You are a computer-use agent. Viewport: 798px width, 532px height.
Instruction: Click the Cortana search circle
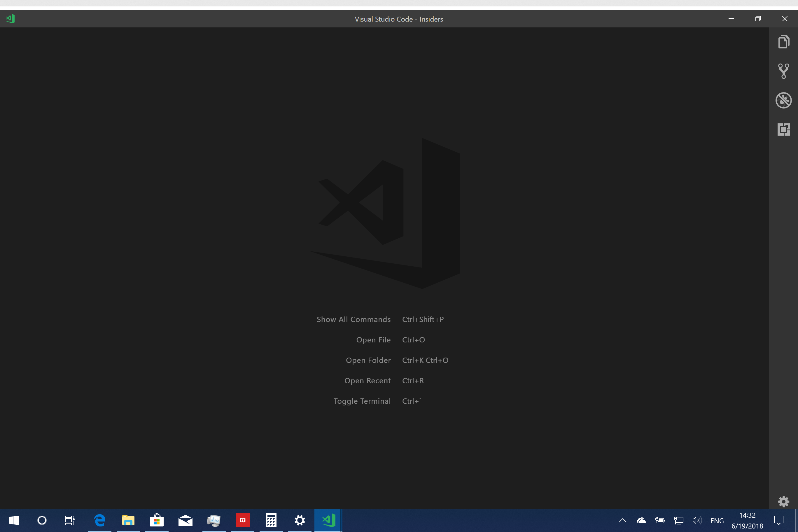[42, 520]
